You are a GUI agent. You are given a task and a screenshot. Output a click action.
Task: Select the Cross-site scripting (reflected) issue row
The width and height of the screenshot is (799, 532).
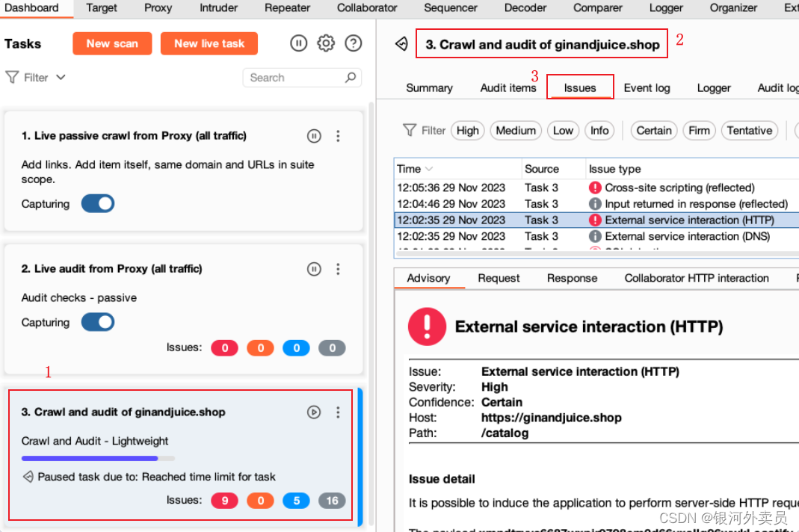pyautogui.click(x=596, y=188)
